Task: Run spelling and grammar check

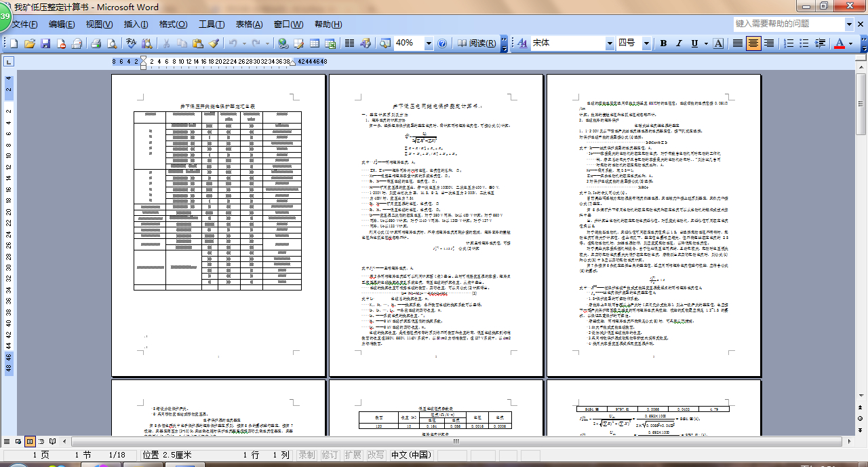Action: click(132, 43)
